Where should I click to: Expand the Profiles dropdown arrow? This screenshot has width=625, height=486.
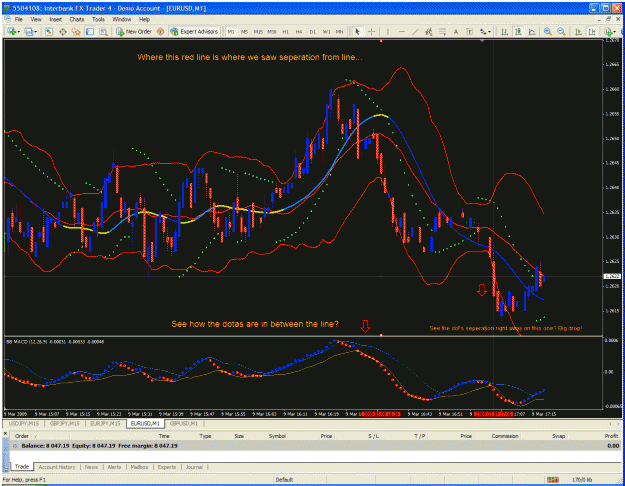(36, 32)
